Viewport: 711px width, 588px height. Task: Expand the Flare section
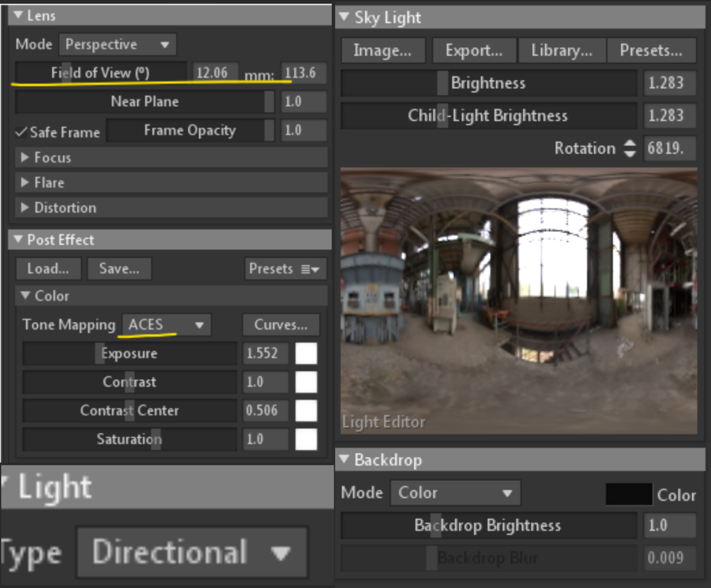pyautogui.click(x=25, y=183)
